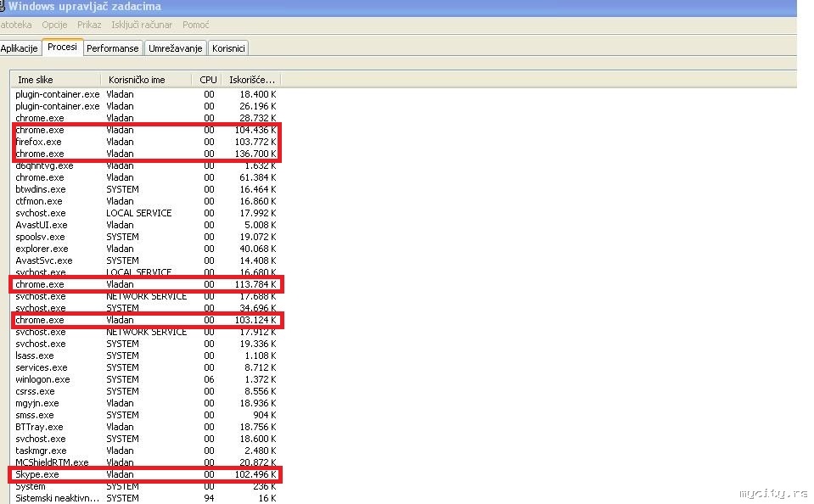Select the Sistemski neaktivn... process row
Screen dimensions: 814x504
click(x=145, y=498)
